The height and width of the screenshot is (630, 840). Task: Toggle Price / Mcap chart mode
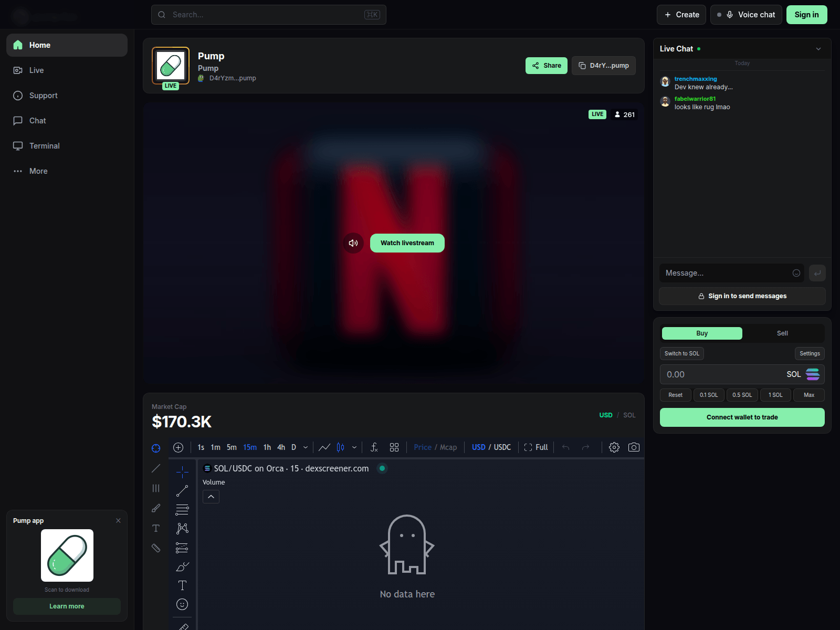(435, 447)
